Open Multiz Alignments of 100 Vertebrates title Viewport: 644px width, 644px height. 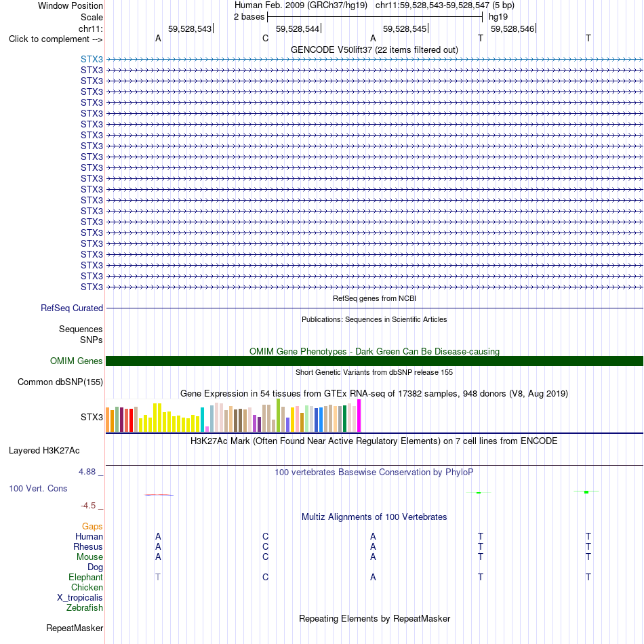[374, 517]
